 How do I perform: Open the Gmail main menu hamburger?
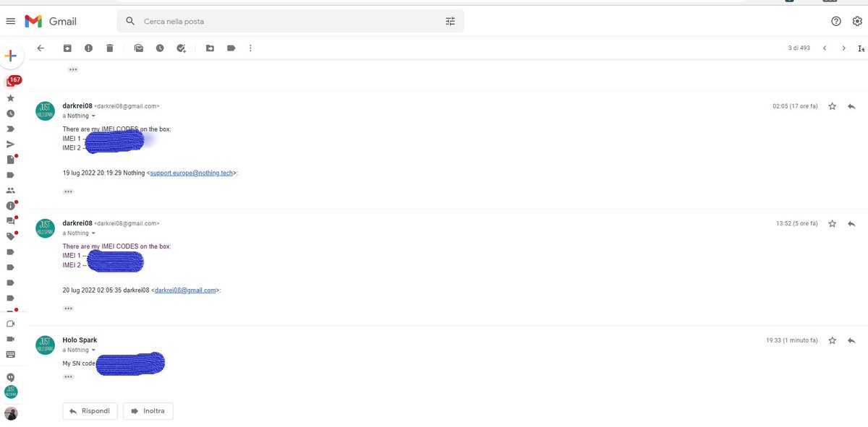[10, 22]
